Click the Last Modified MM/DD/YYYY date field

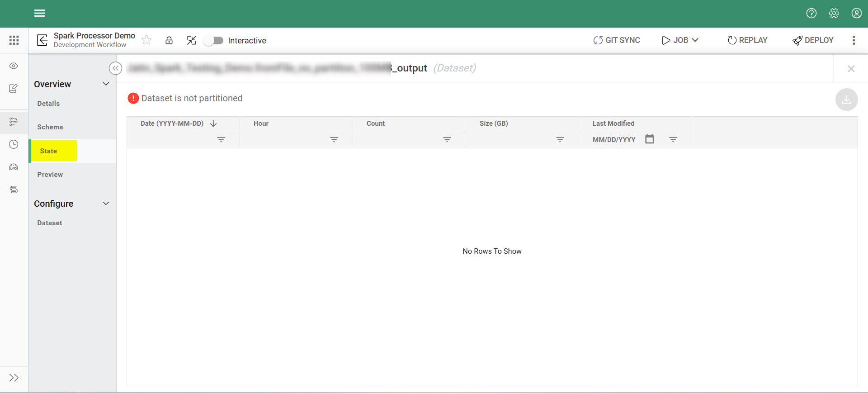pos(614,140)
